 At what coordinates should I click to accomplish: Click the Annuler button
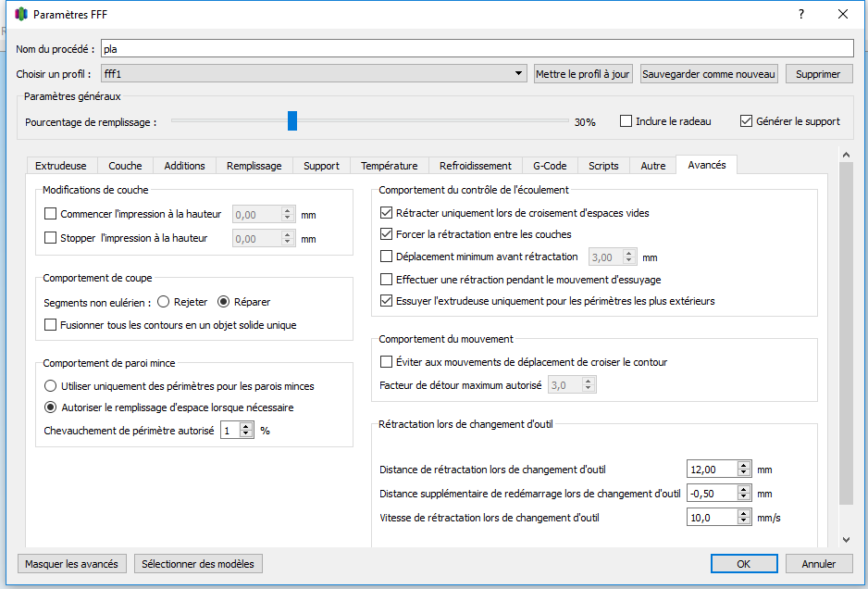[x=819, y=563]
